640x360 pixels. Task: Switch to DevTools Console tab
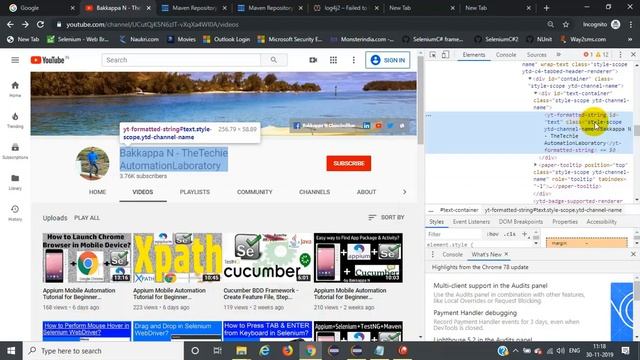pos(506,55)
